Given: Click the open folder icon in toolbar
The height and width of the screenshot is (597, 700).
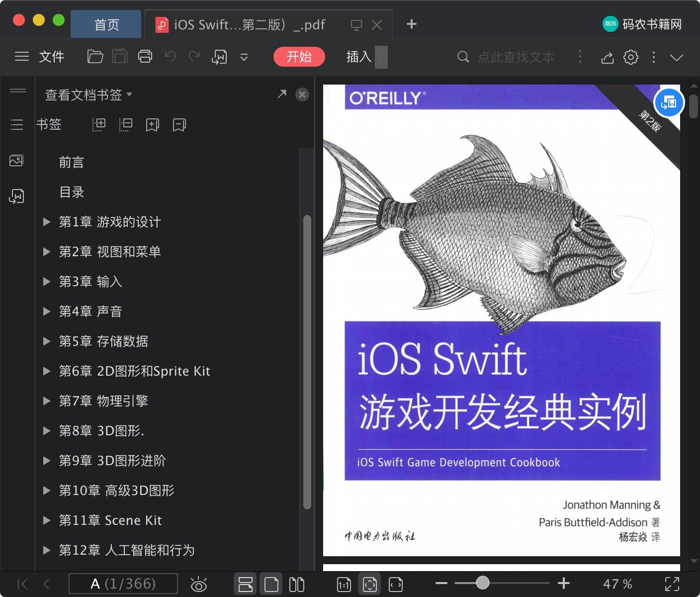Looking at the screenshot, I should pos(95,57).
